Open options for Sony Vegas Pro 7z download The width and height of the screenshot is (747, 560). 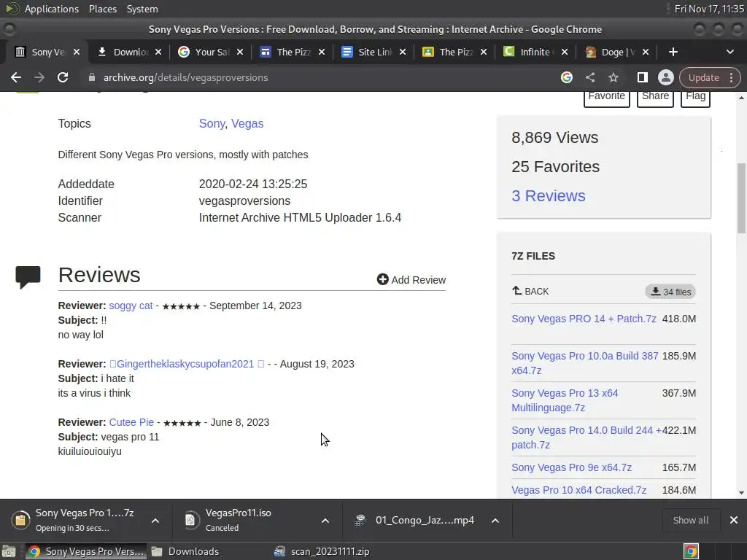tap(155, 521)
